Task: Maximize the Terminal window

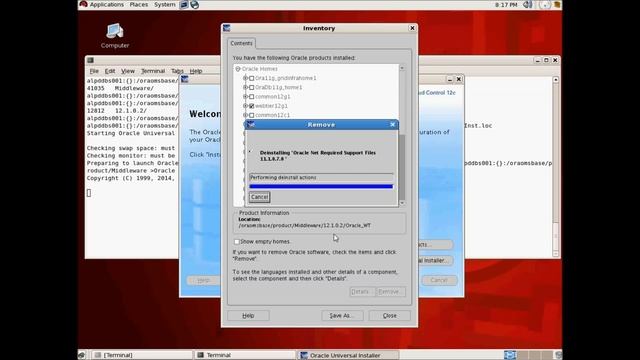Action: pos(546,60)
